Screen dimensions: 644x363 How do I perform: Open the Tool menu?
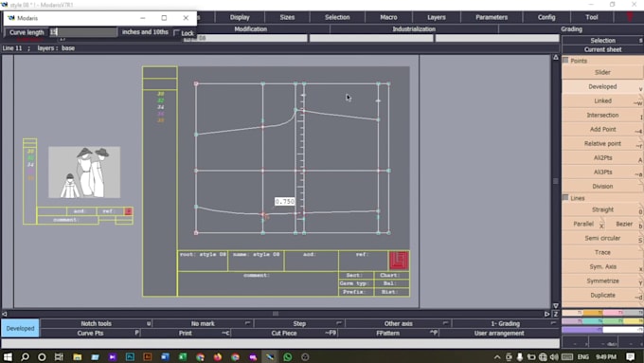[592, 17]
